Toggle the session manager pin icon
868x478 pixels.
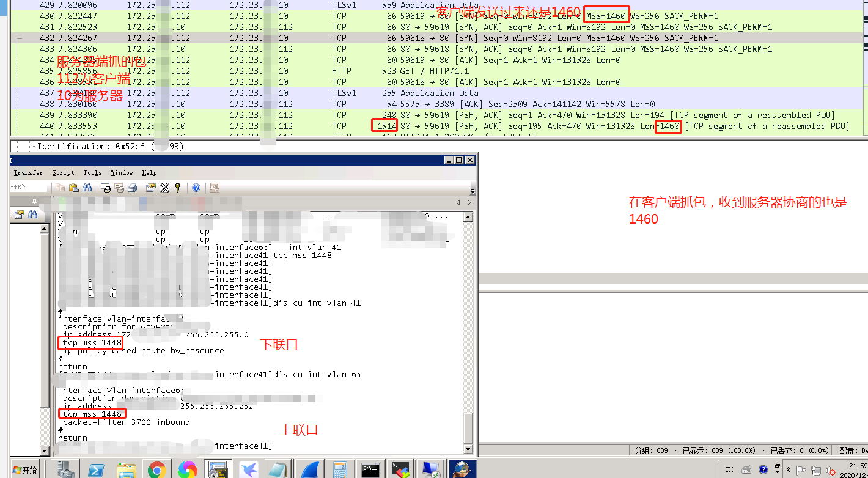[35, 201]
